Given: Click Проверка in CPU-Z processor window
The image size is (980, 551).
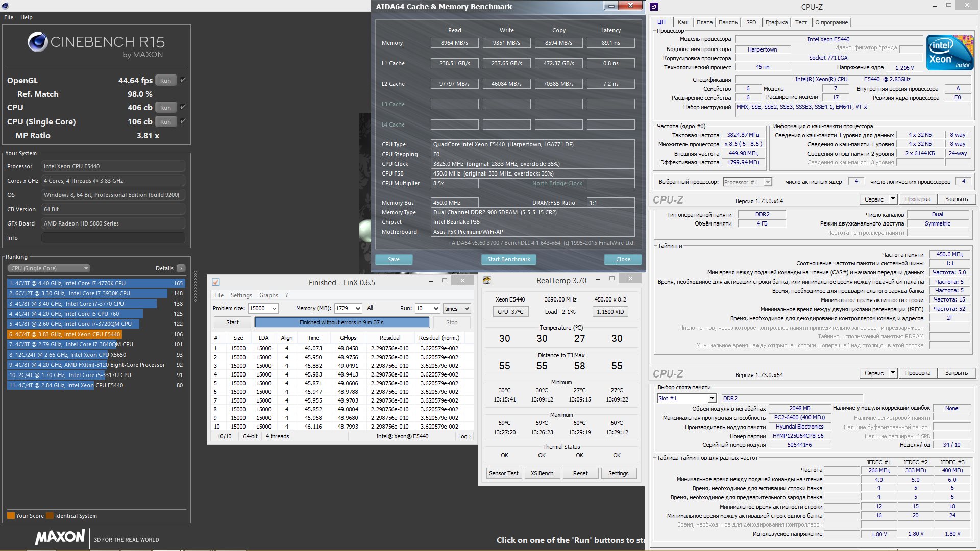Looking at the screenshot, I should 918,199.
